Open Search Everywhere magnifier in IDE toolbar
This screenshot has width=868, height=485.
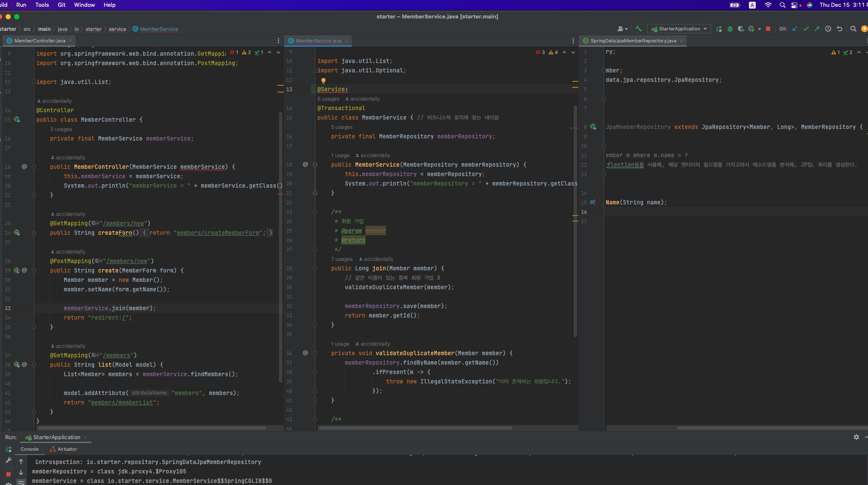pos(853,29)
